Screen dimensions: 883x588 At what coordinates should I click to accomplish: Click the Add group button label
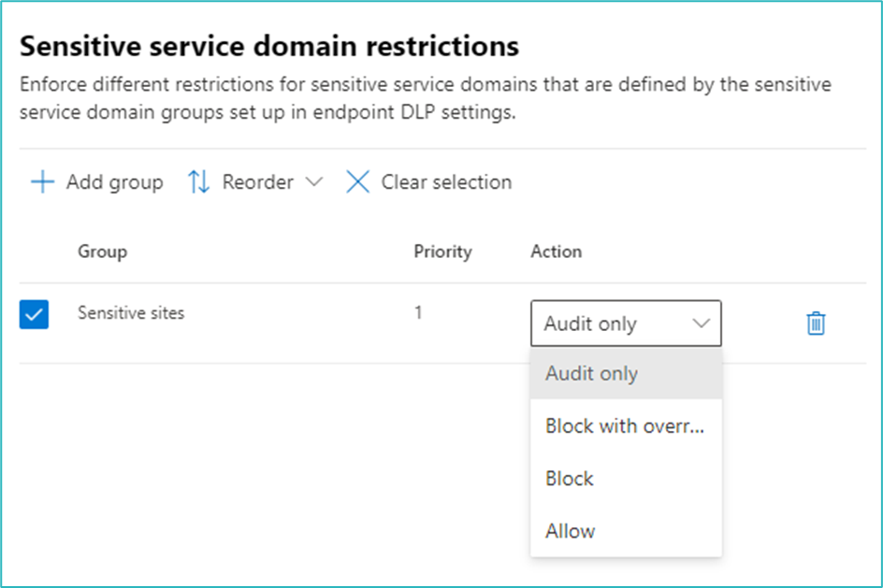point(114,181)
